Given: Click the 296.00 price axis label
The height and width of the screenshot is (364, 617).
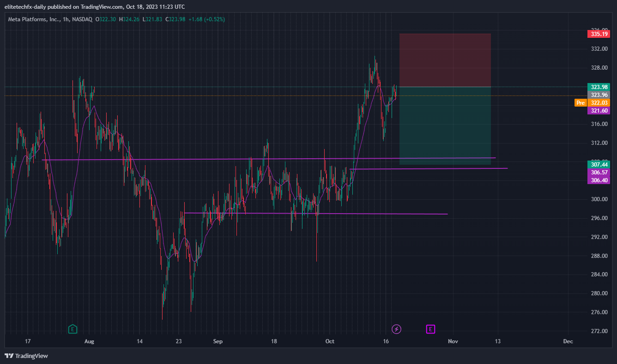Looking at the screenshot, I should coord(599,218).
